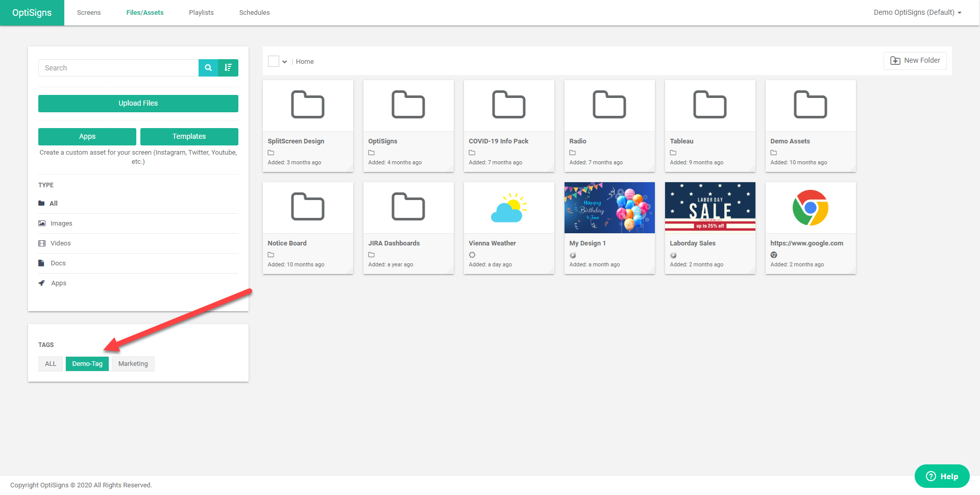Click the sort order icon button
980x495 pixels.
pos(228,68)
